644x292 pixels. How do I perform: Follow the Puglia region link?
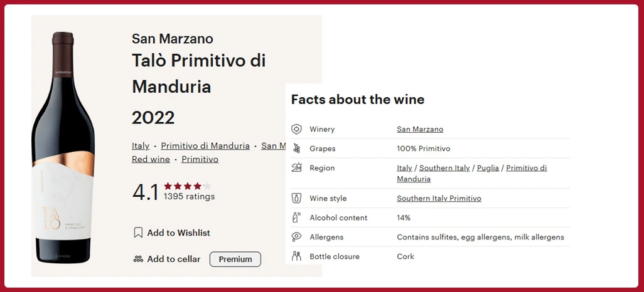(x=488, y=168)
